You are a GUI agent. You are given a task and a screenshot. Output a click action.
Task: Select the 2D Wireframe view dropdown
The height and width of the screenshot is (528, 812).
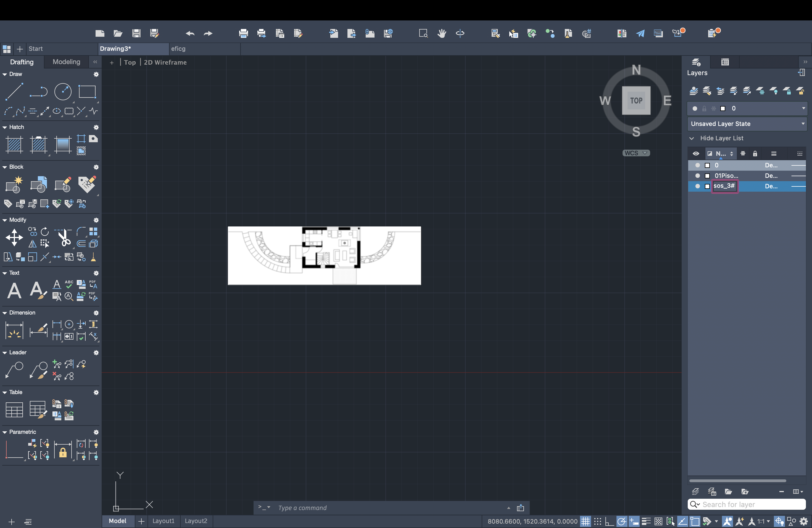point(166,62)
